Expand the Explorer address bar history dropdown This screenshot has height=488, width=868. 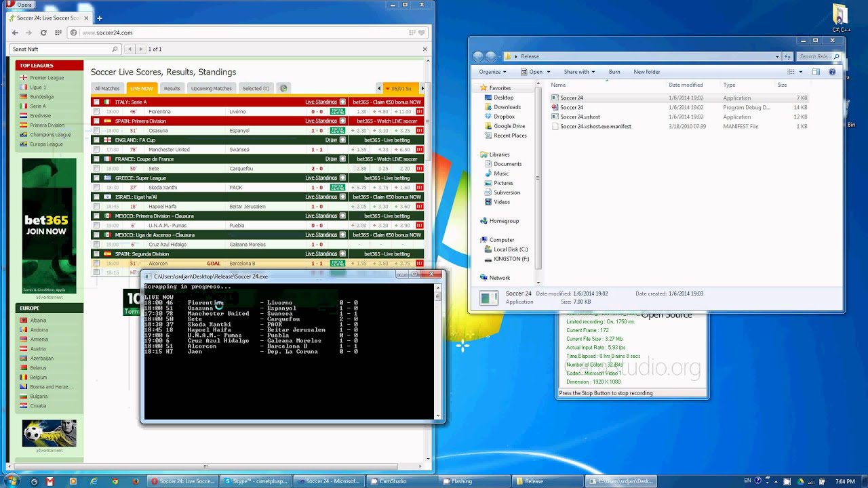(776, 56)
